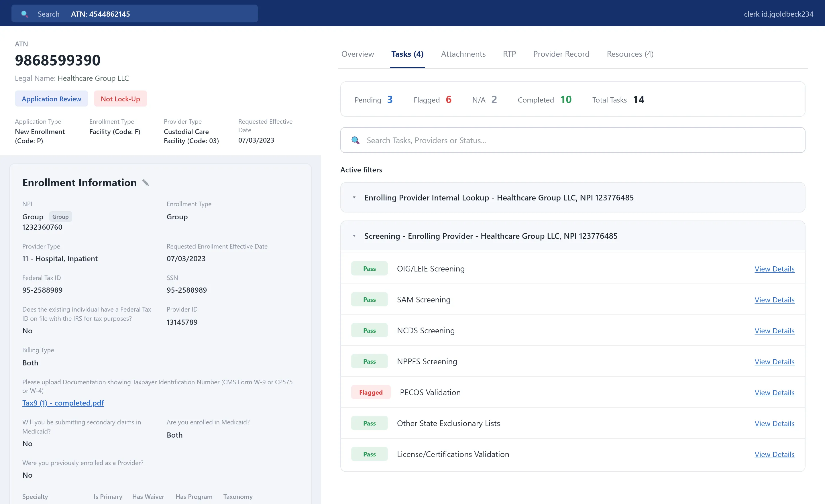View details for flagged PECOS Validation
825x504 pixels.
pos(774,393)
